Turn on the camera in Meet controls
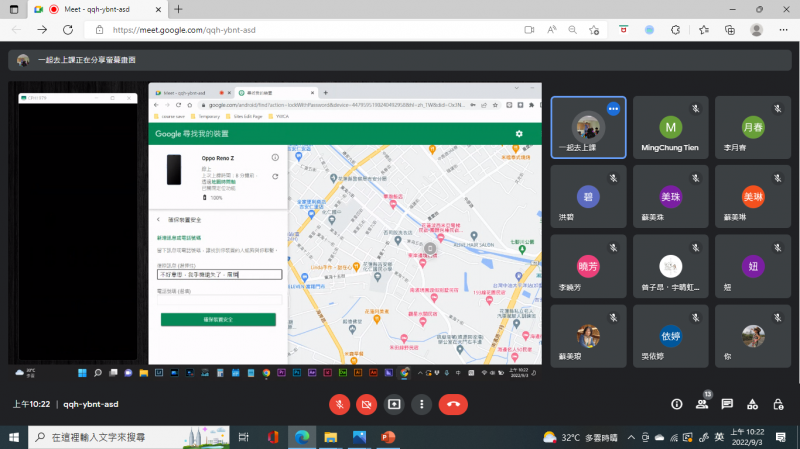The width and height of the screenshot is (800, 449). (366, 405)
